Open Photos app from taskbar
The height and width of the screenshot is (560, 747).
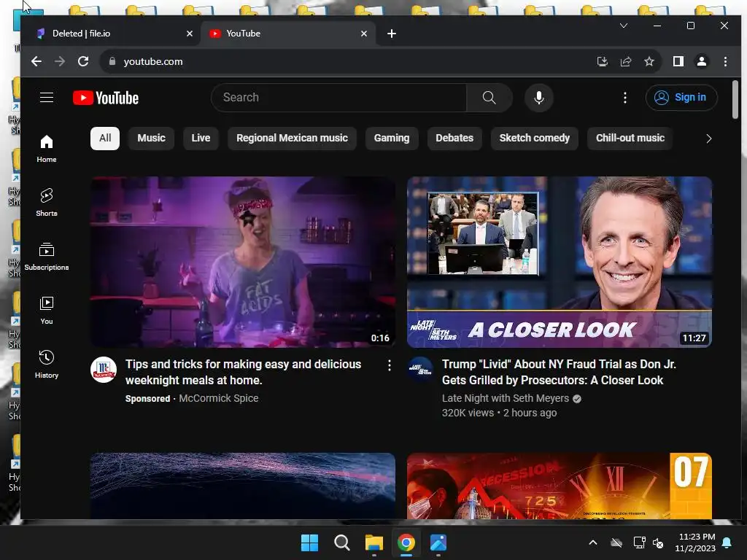pyautogui.click(x=438, y=542)
